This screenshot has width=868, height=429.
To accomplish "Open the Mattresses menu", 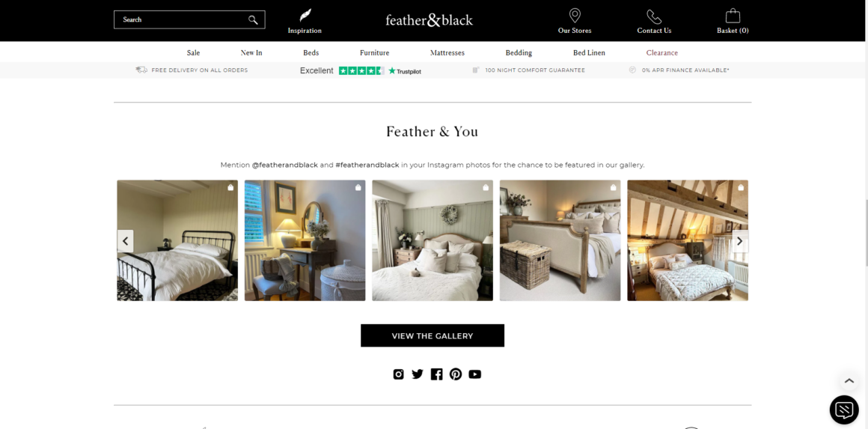I will pyautogui.click(x=447, y=53).
